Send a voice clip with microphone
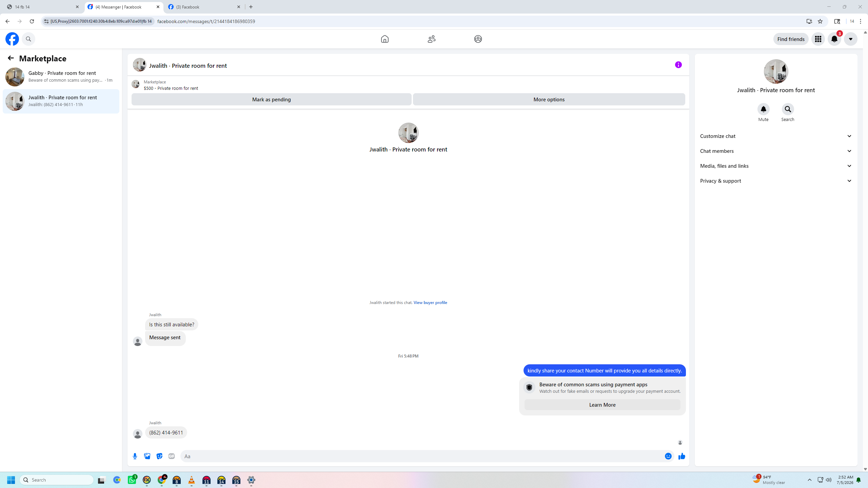868x488 pixels. click(x=135, y=456)
